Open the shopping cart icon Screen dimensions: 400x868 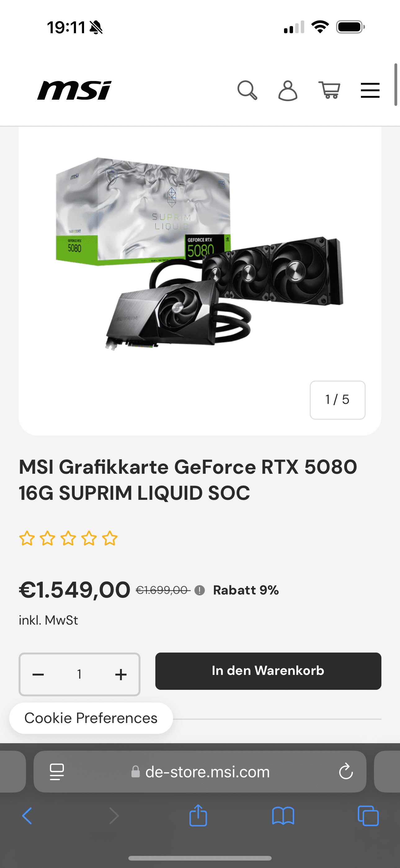[x=329, y=90]
